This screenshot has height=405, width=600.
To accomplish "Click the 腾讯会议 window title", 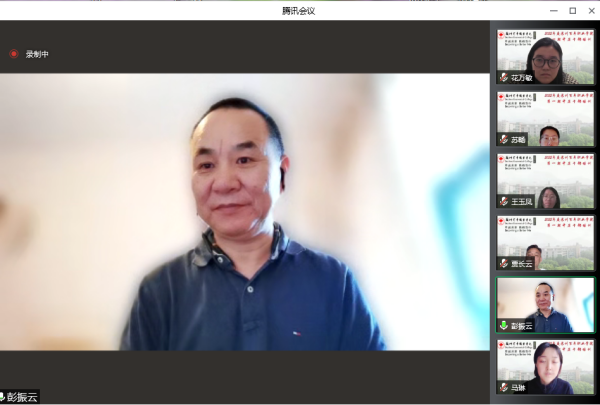I will tap(298, 10).
